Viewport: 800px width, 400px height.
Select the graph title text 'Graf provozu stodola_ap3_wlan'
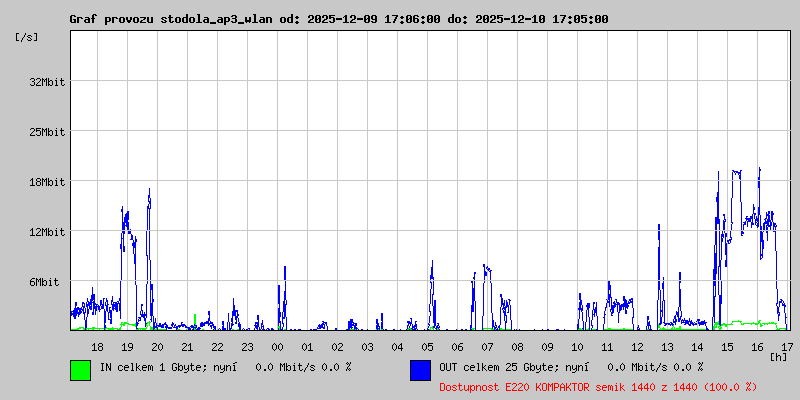click(x=170, y=19)
